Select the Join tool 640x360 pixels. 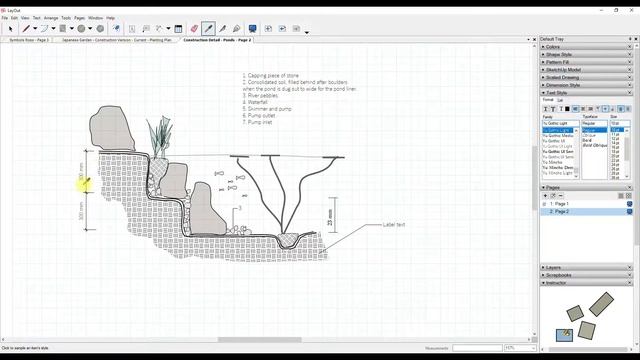236,29
